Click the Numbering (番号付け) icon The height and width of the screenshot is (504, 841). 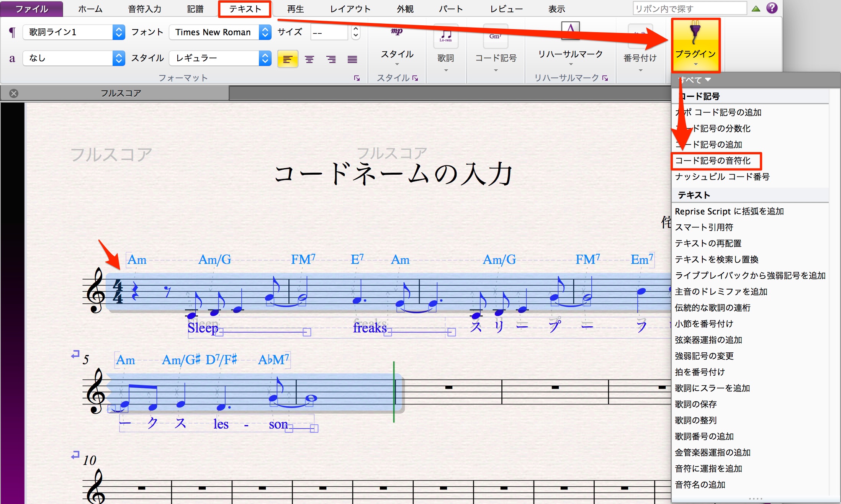click(640, 36)
